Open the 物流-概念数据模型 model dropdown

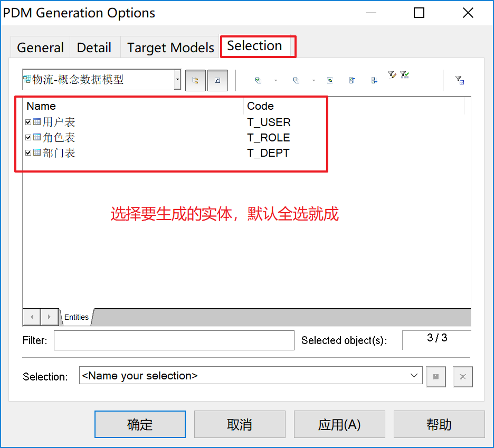coord(178,79)
